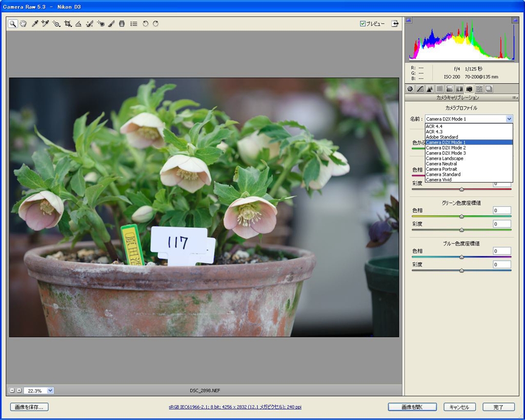525x420 pixels.
Task: Open the panel options flyout menu
Action: pos(514,97)
